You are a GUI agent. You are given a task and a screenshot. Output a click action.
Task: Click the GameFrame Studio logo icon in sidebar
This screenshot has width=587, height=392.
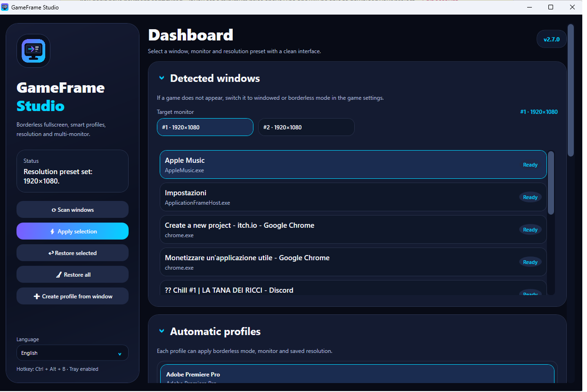pyautogui.click(x=33, y=51)
